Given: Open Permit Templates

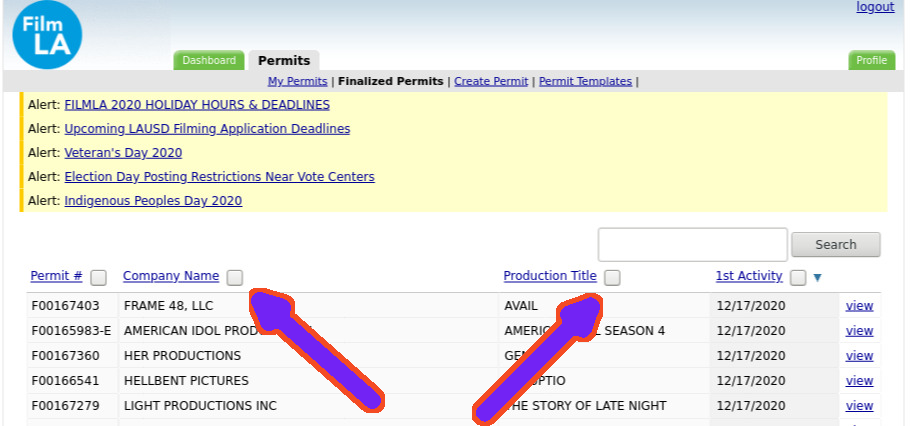Looking at the screenshot, I should coord(586,81).
